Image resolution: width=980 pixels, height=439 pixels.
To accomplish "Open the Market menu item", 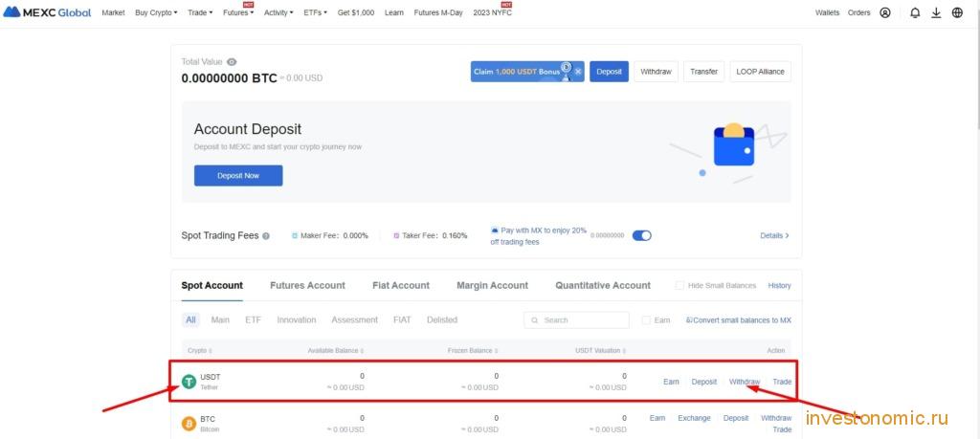I will 113,12.
